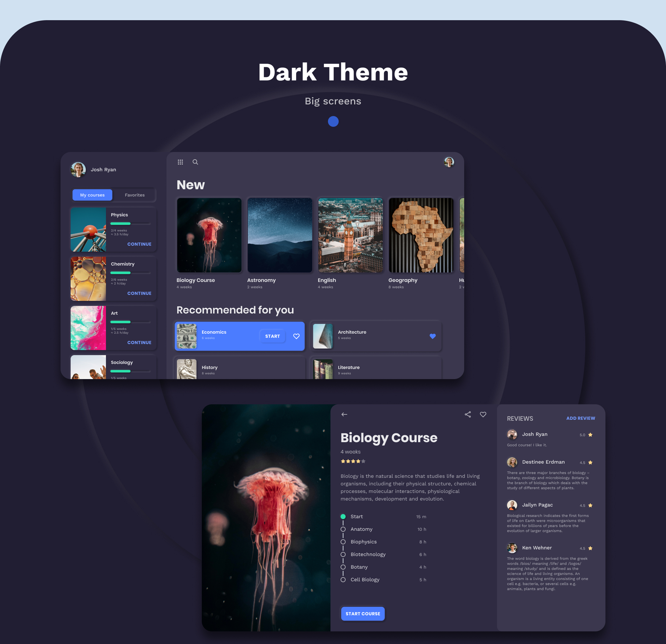
Task: Click the search magnifier icon
Action: pyautogui.click(x=196, y=162)
